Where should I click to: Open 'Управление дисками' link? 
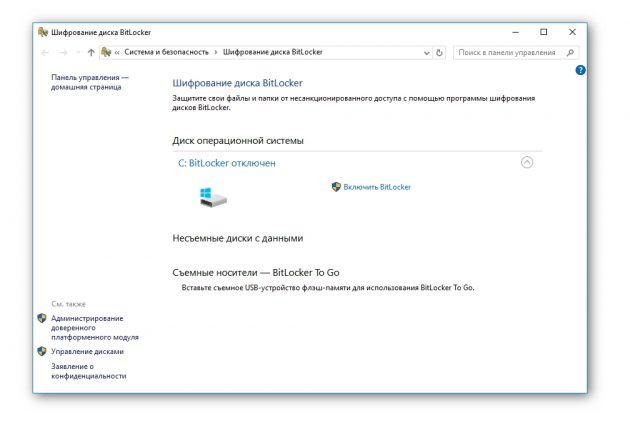pos(87,352)
